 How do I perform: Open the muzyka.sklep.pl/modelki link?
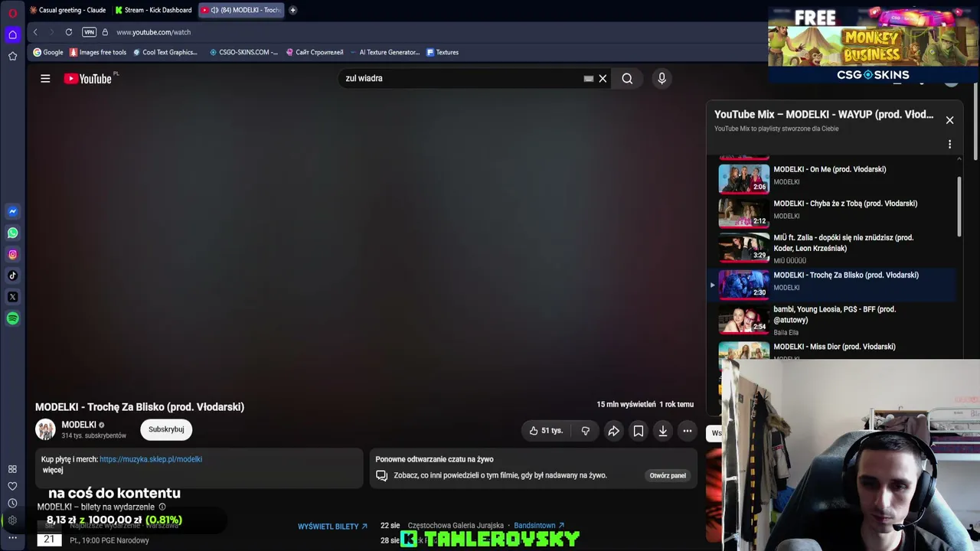tap(151, 459)
